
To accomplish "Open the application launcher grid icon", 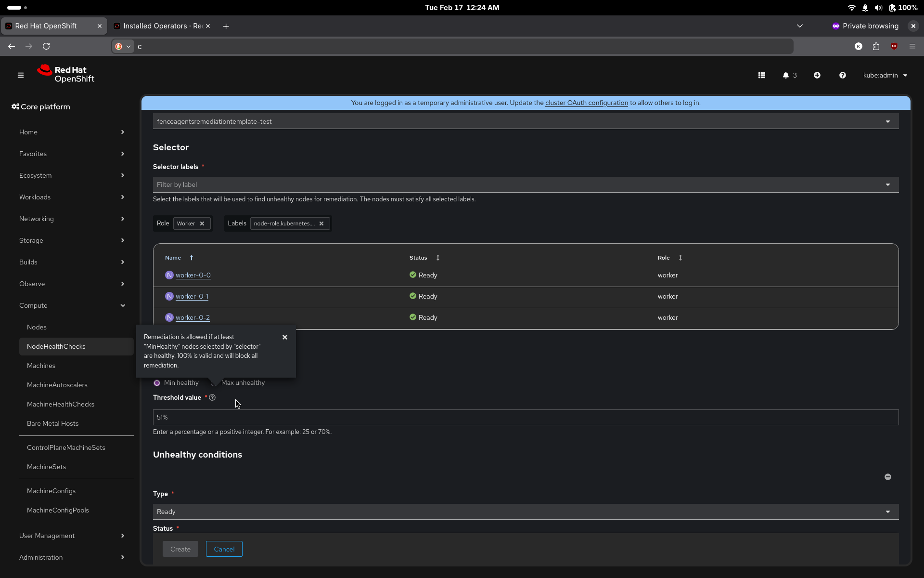I will (x=761, y=75).
